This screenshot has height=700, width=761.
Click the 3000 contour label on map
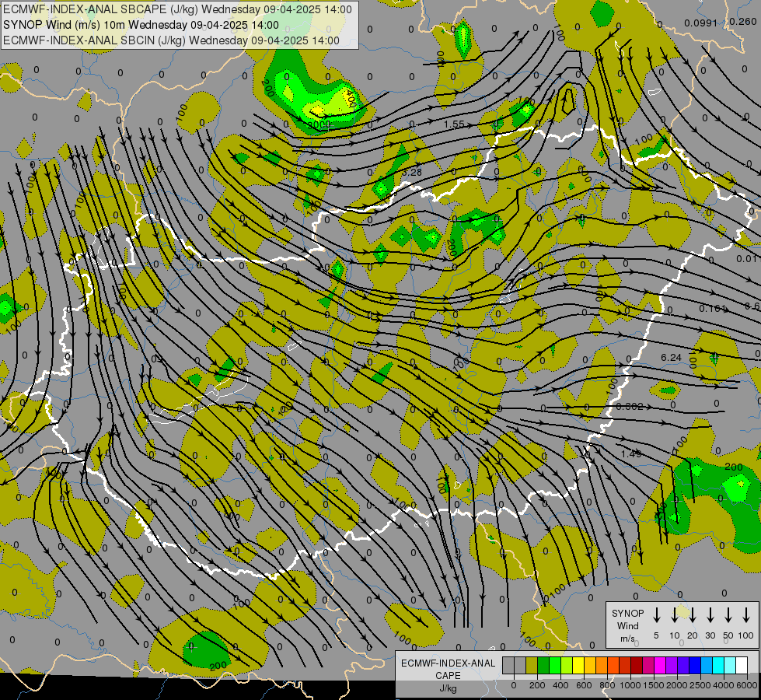[319, 125]
